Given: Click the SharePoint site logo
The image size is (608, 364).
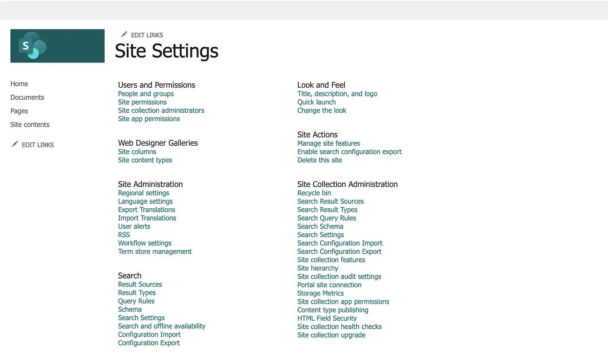Looking at the screenshot, I should pyautogui.click(x=57, y=46).
